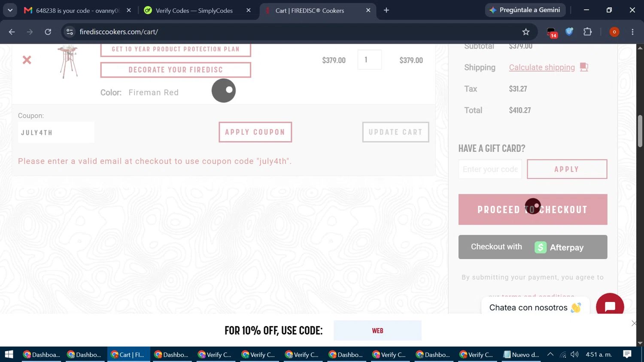Screen dimensions: 644x362
Task: Click the Tax value $31.27
Action: tap(518, 89)
